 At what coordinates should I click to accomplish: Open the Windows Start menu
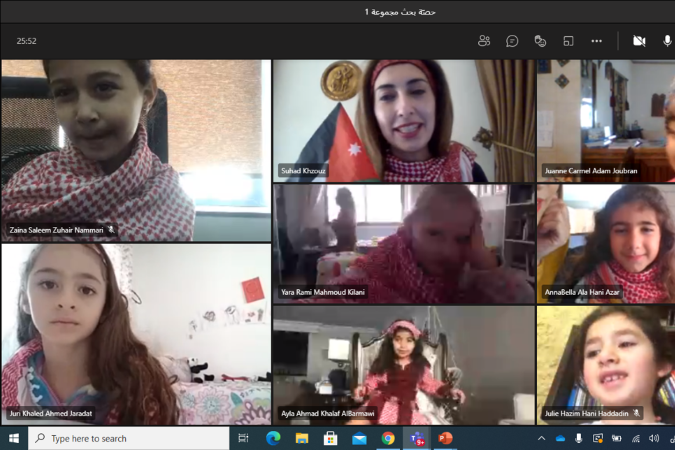[14, 438]
